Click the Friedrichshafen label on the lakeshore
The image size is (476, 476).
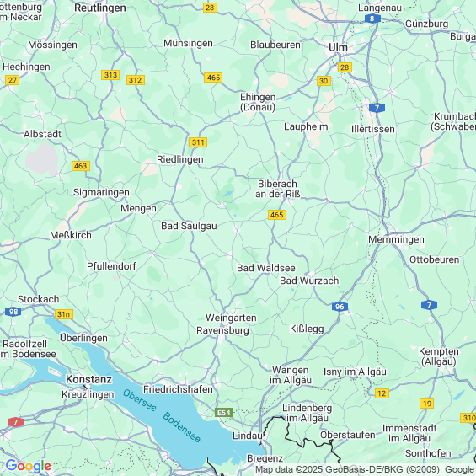(178, 389)
